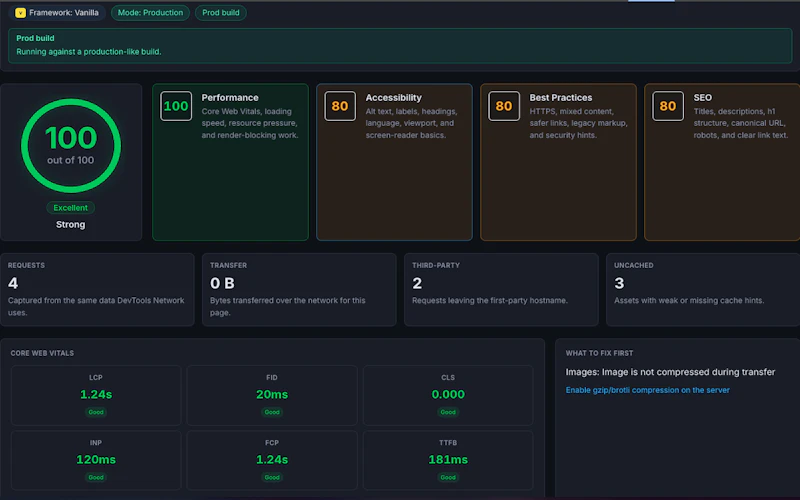
Task: Click the Images not compressed issue text
Action: (670, 372)
